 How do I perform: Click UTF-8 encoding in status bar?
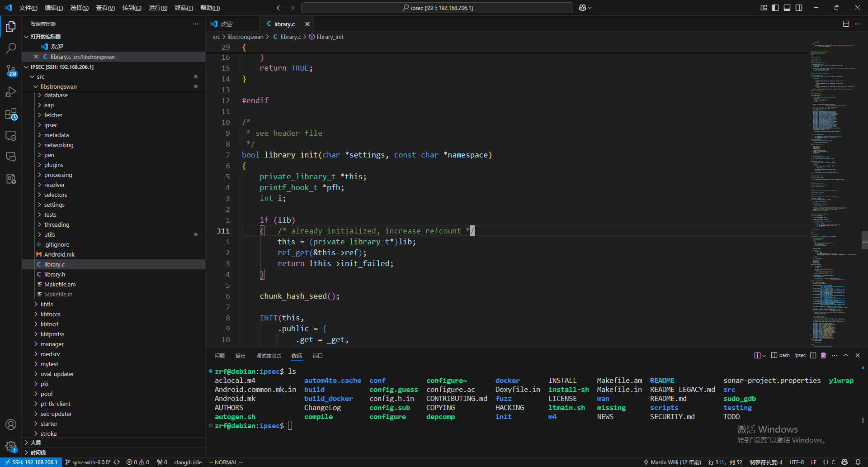[x=797, y=462]
